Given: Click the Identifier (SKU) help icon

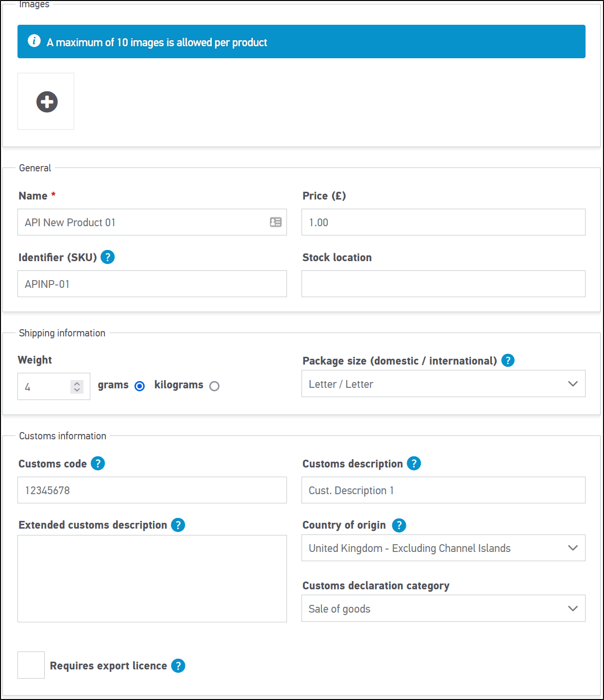Looking at the screenshot, I should [108, 257].
